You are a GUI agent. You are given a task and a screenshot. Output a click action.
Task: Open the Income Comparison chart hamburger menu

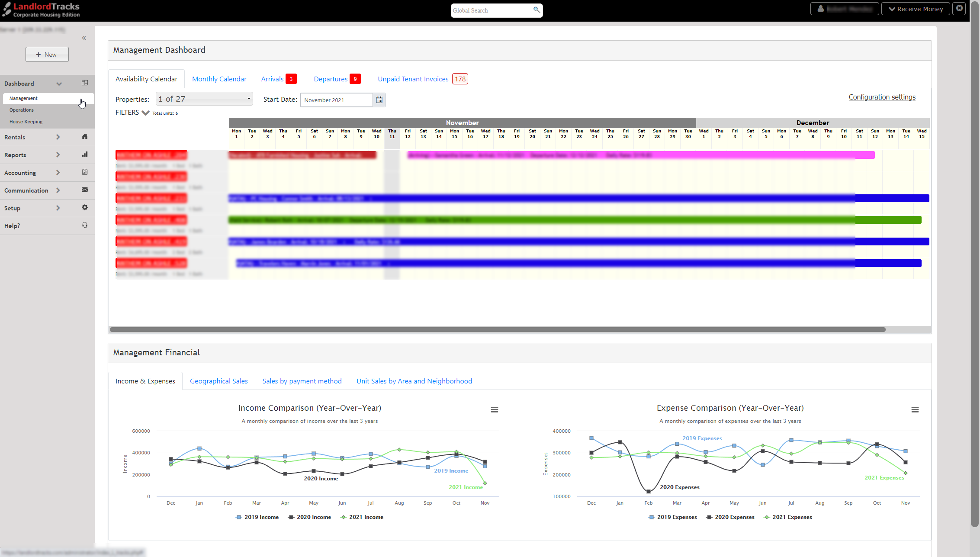[x=494, y=409]
